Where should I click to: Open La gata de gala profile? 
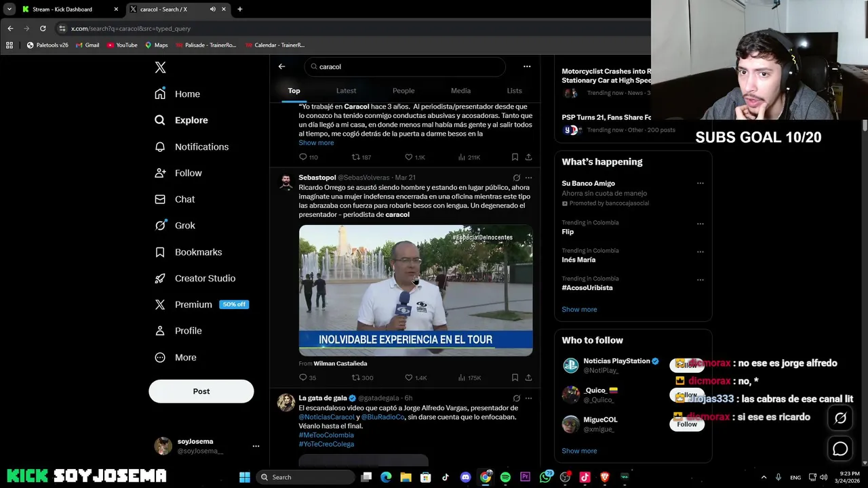pos(323,399)
